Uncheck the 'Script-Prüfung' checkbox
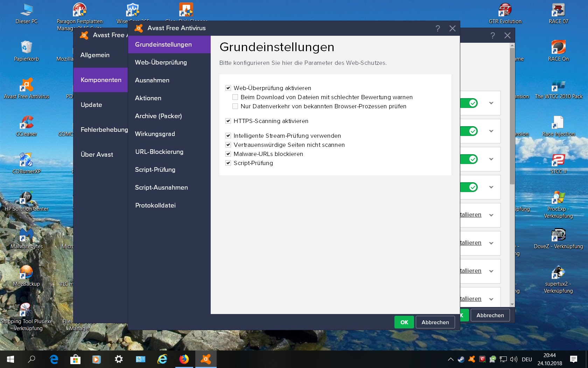Screen dimensions: 588x368 pyautogui.click(x=228, y=163)
